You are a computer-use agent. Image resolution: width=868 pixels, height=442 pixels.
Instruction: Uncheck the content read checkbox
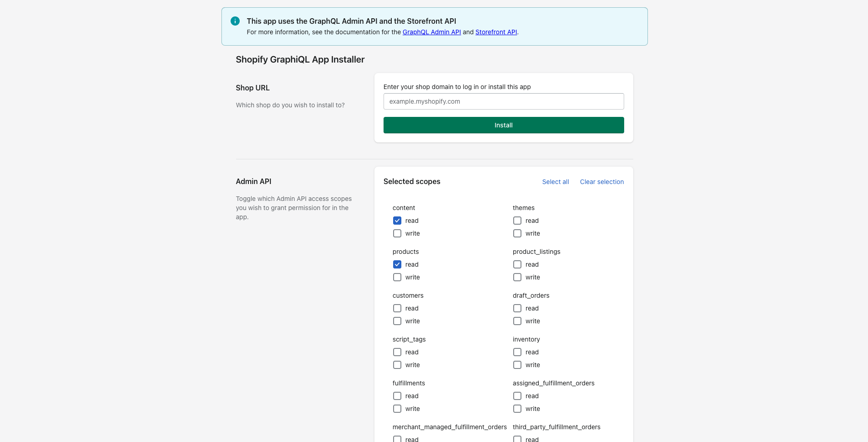(397, 221)
